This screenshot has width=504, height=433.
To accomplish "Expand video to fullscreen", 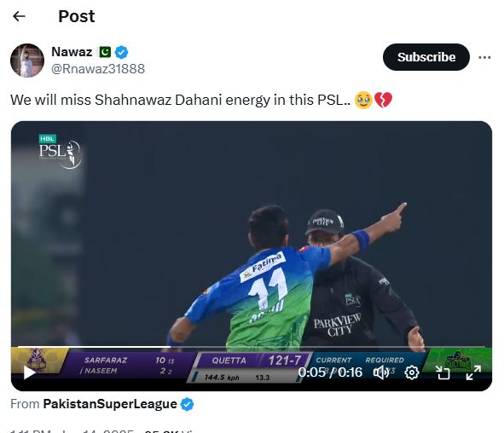I will click(x=473, y=372).
